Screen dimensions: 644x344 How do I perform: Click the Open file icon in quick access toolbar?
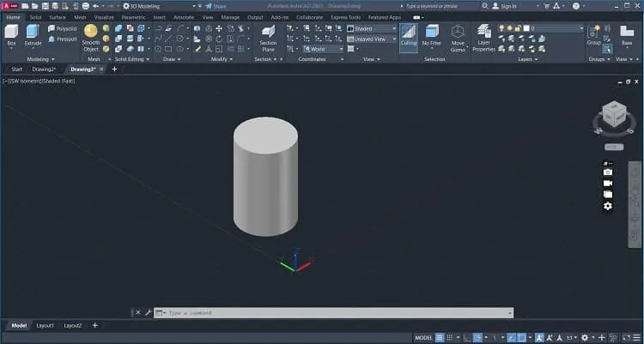35,6
